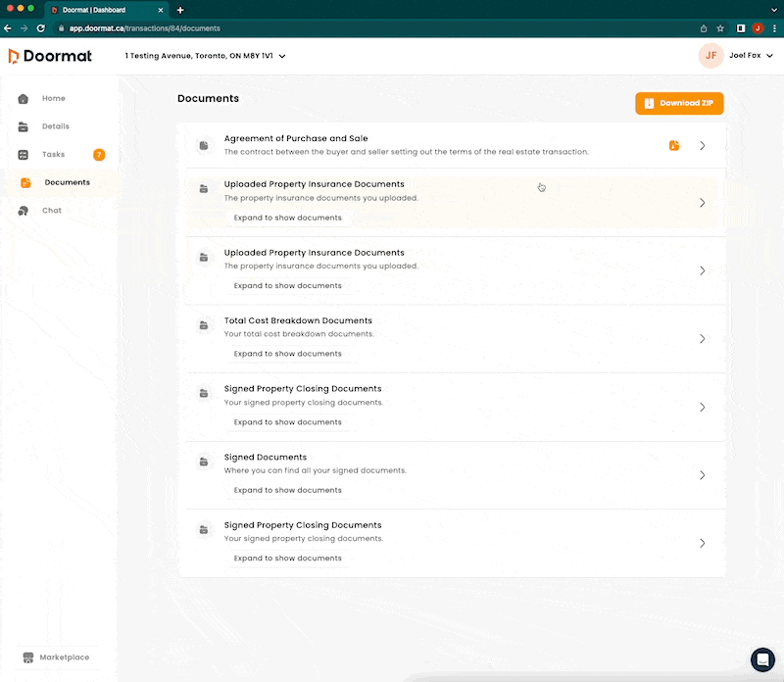Open the Home sidebar item

[53, 99]
